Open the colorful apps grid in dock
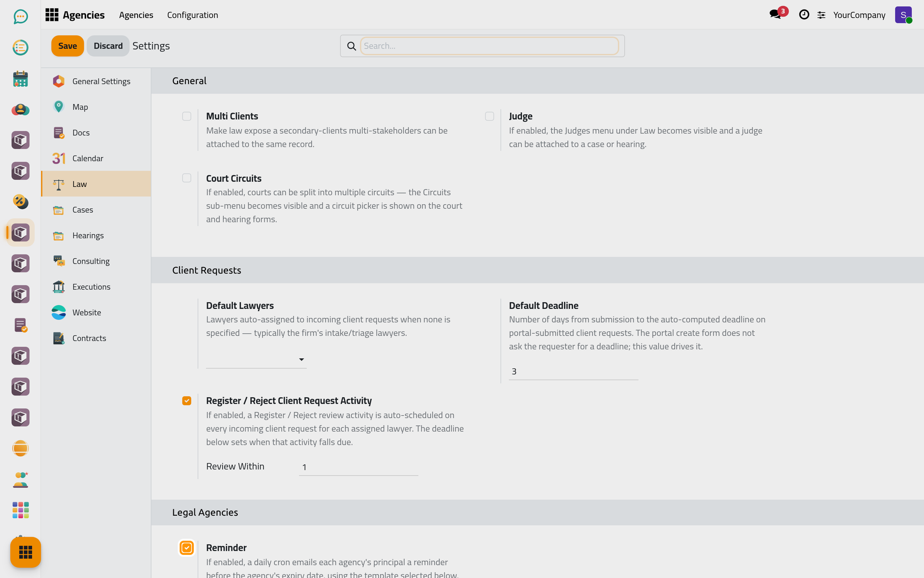The image size is (924, 578). [20, 510]
